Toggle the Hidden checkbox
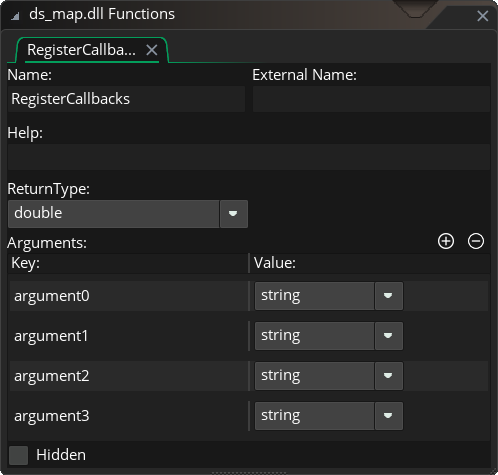The width and height of the screenshot is (498, 475). coord(18,455)
